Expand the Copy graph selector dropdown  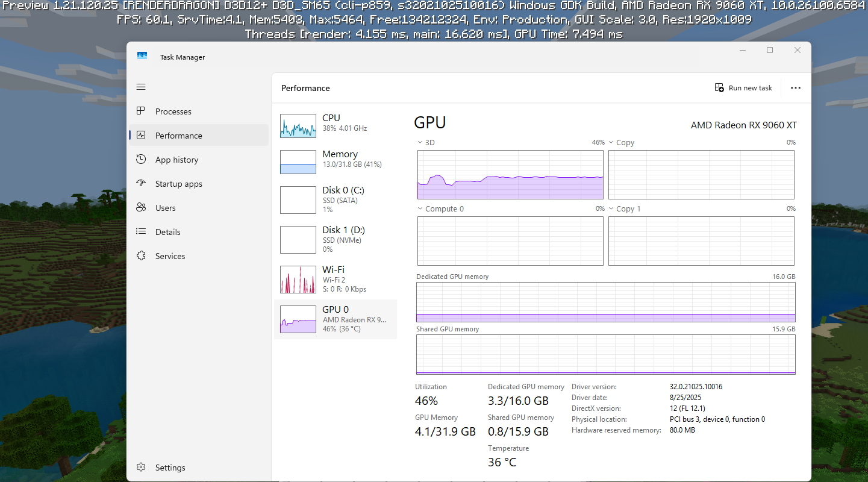click(611, 143)
